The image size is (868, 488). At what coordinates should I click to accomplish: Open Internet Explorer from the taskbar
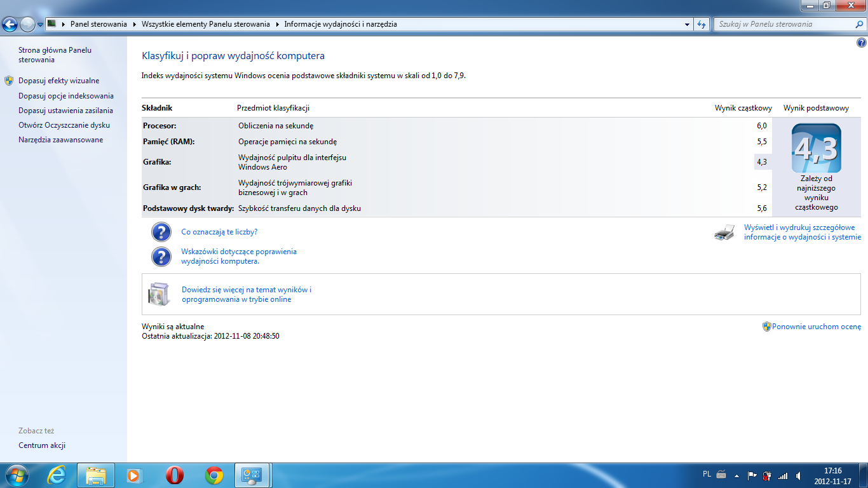[x=57, y=475]
